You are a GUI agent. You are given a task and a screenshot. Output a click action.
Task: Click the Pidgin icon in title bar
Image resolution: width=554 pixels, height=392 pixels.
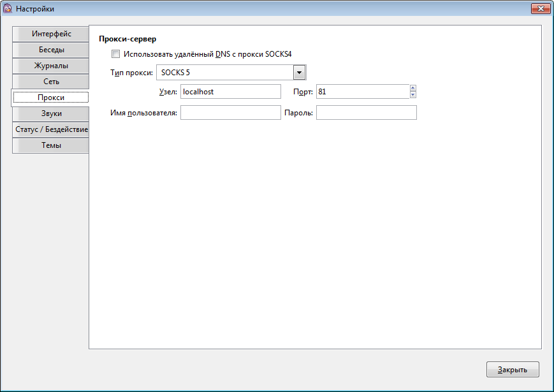click(7, 8)
